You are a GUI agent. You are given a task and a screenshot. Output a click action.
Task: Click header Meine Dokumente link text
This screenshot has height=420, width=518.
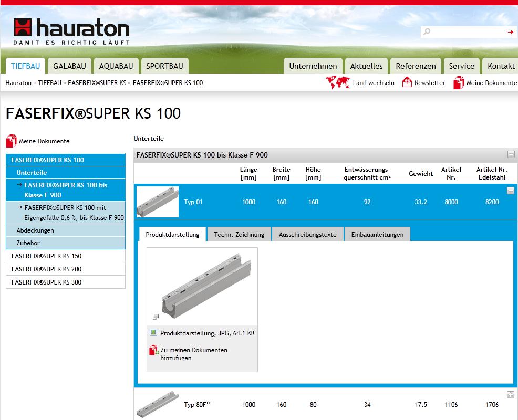492,83
